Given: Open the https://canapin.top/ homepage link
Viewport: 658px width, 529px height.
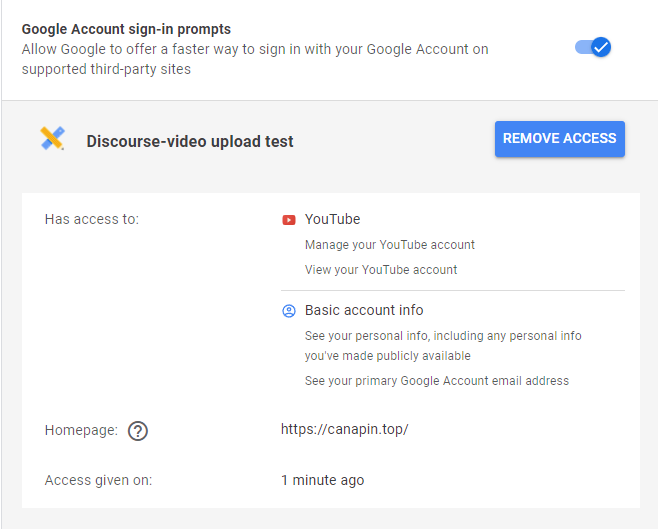Looking at the screenshot, I should coord(345,429).
